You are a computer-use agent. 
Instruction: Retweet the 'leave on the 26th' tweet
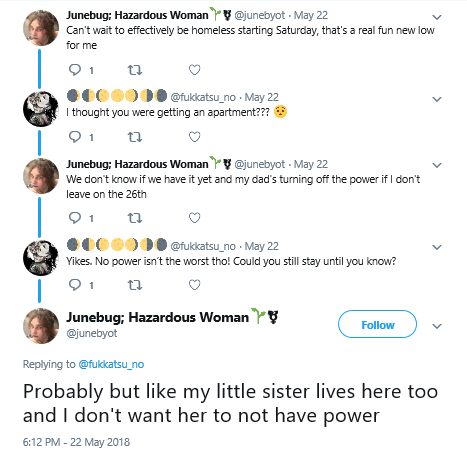point(135,218)
